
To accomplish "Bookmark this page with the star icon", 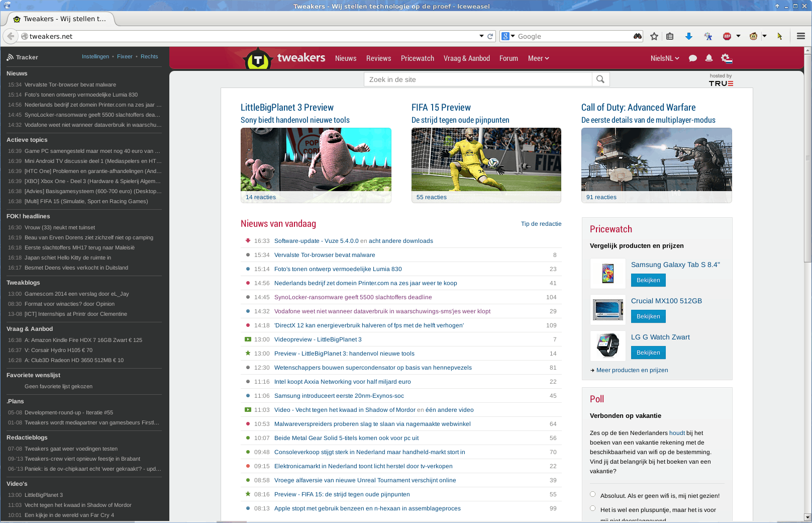I will [x=654, y=36].
